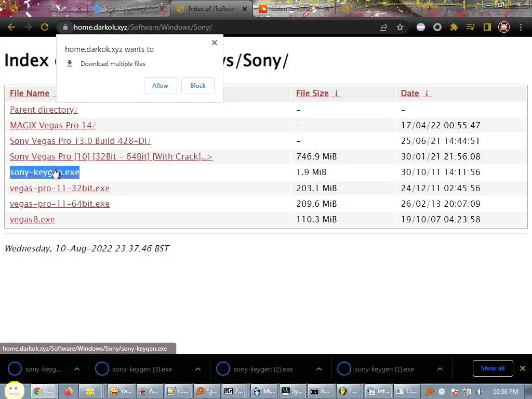
Task: Open the circle ring extension icon
Action: click(x=437, y=27)
